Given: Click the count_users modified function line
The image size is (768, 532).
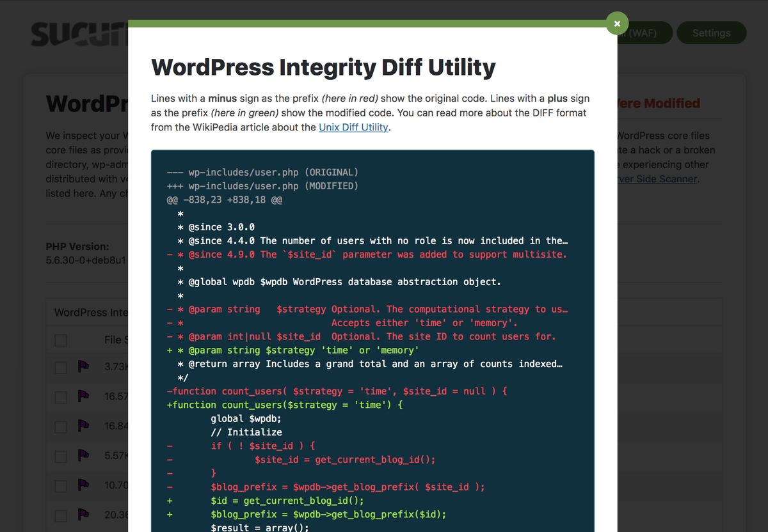Looking at the screenshot, I should tap(285, 405).
